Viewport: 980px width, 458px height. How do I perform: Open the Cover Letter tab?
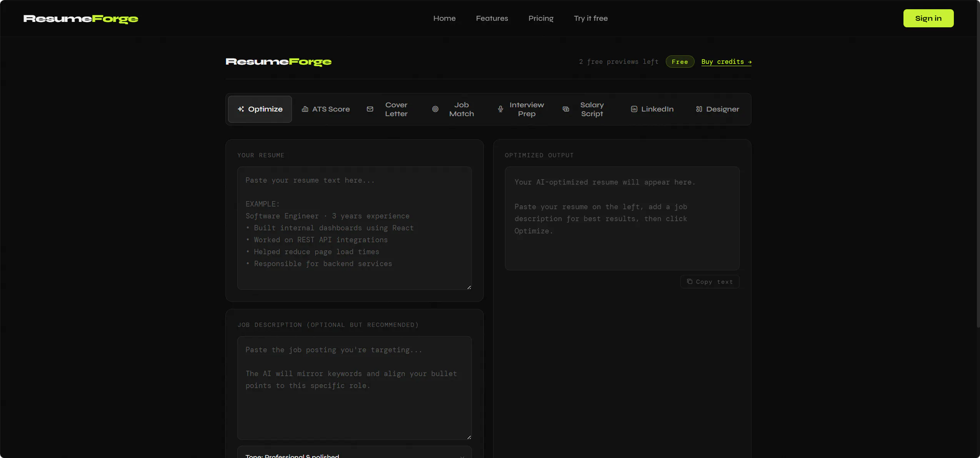click(x=391, y=109)
